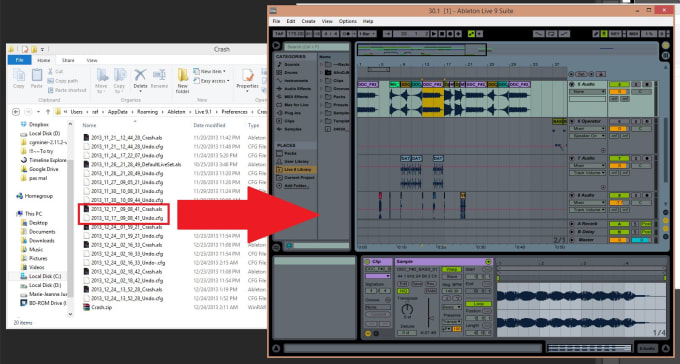Select Sounds category in browser

[x=292, y=65]
